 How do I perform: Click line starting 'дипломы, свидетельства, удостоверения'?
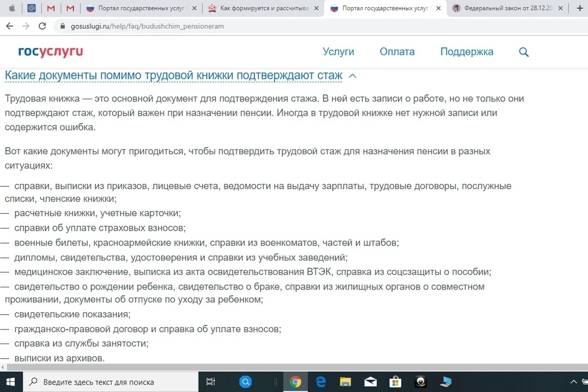[x=181, y=257]
